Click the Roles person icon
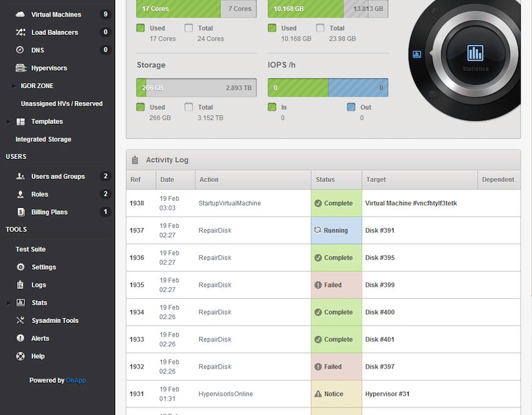This screenshot has width=532, height=415. tap(21, 194)
